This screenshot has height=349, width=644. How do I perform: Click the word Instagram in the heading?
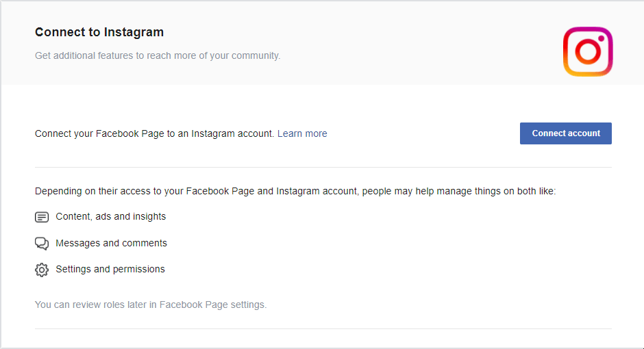point(134,32)
